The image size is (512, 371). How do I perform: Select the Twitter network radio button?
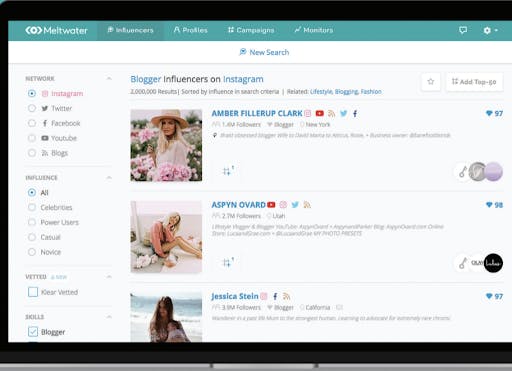pos(32,108)
